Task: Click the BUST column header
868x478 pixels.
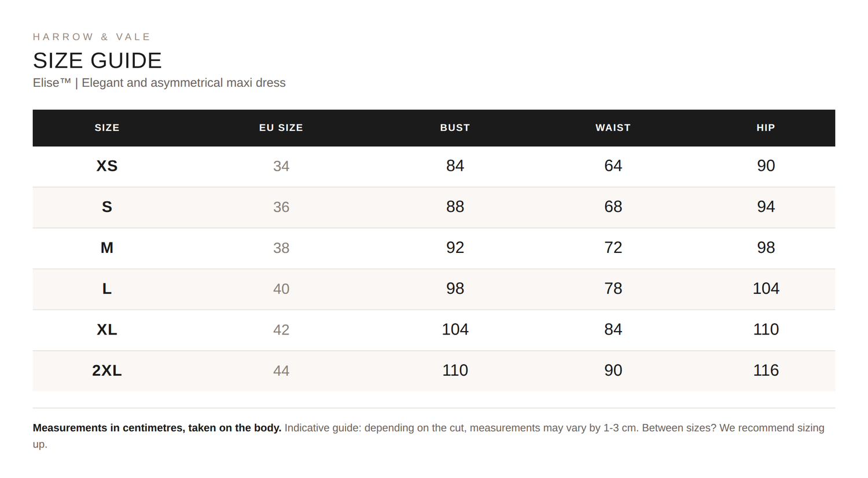Action: coord(455,128)
